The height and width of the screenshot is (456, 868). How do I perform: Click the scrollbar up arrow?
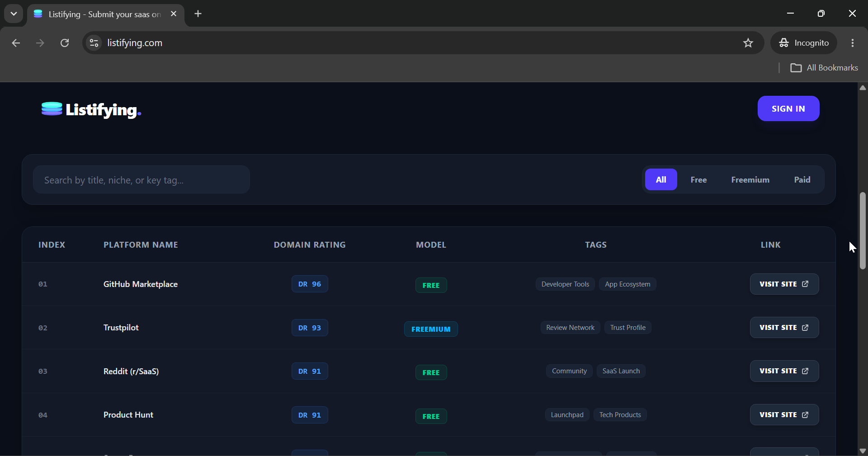point(863,88)
